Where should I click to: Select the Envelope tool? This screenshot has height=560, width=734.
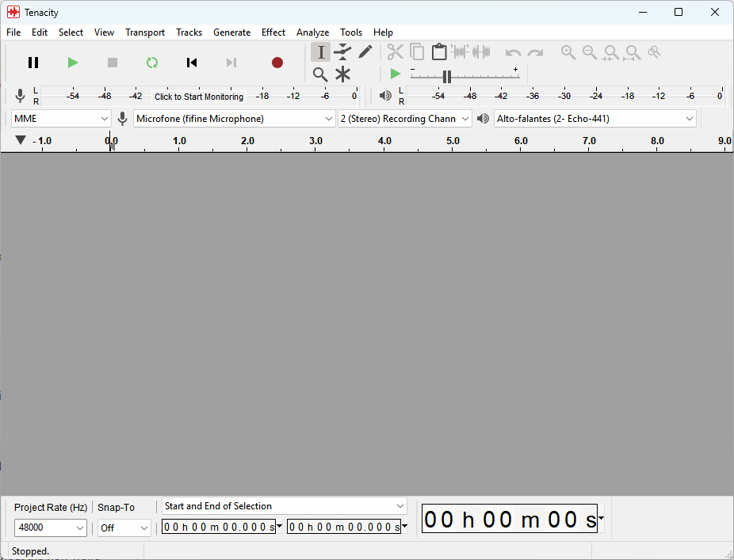342,52
